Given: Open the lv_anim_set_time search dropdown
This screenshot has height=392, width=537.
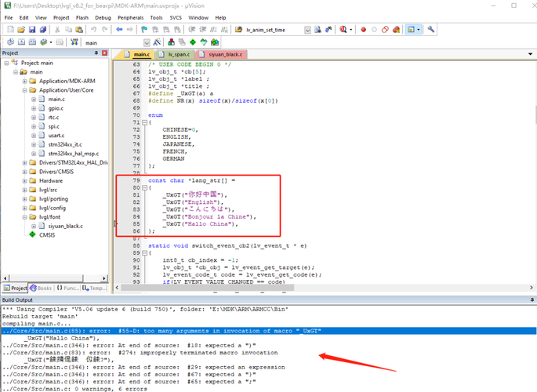Looking at the screenshot, I should point(307,30).
